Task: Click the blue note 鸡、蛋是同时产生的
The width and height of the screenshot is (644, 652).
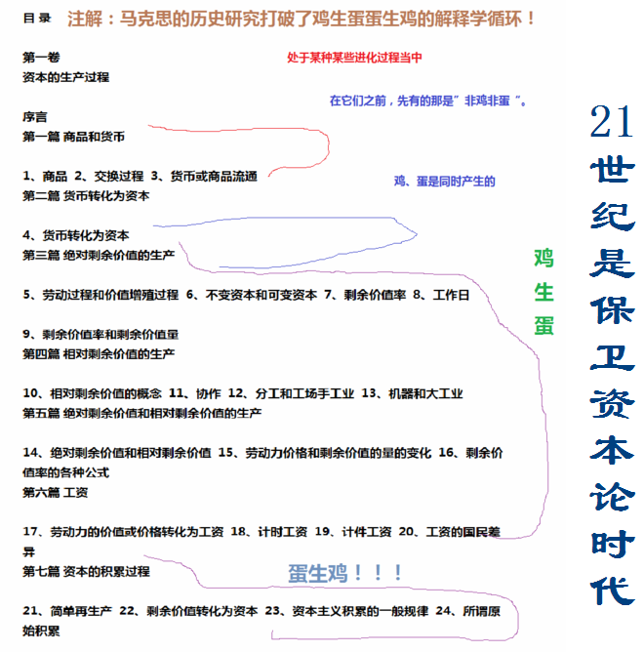Action: coord(444,181)
